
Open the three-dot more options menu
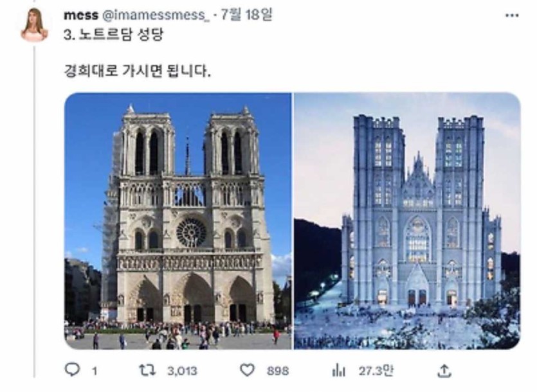click(x=512, y=15)
